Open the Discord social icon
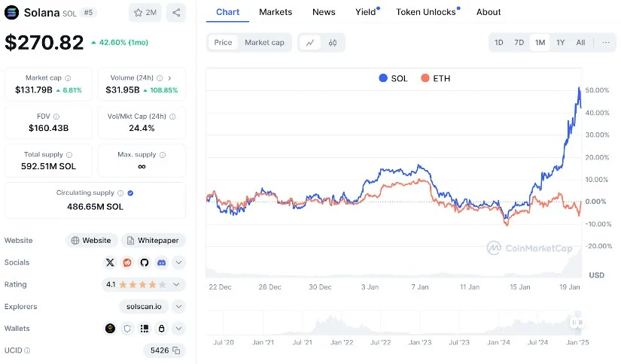Viewport: 621px width, 364px height. [161, 262]
